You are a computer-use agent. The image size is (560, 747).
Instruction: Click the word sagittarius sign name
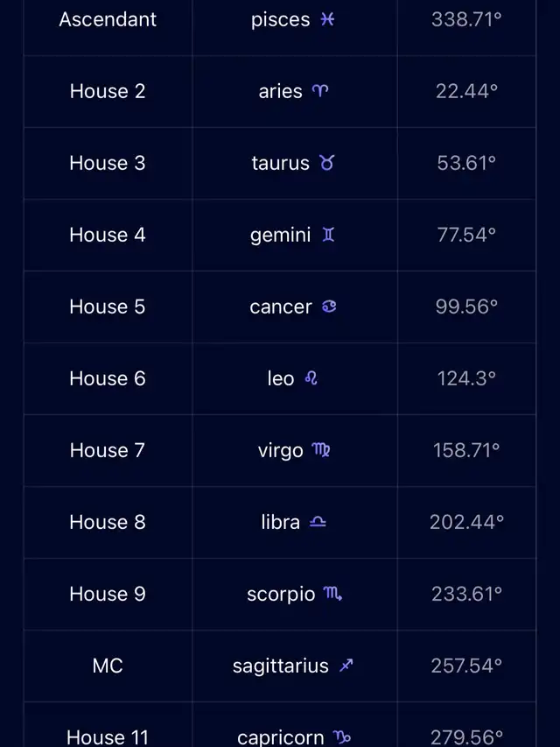[281, 666]
